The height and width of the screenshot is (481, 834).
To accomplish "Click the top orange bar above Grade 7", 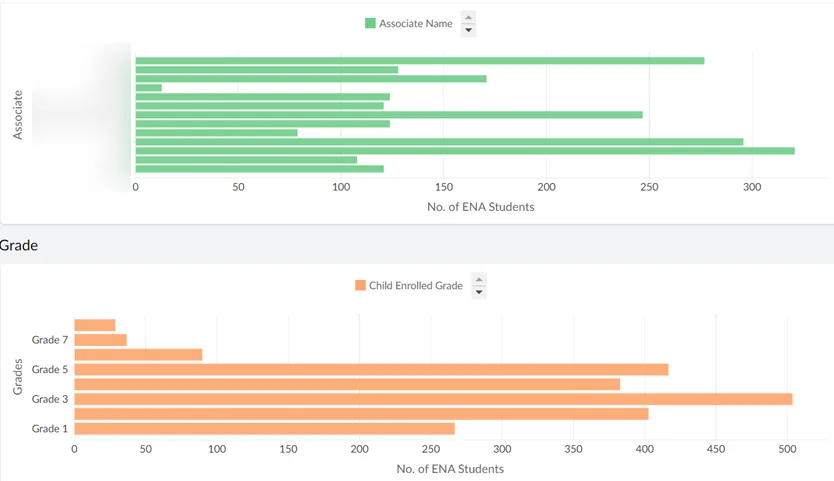I will tap(95, 325).
